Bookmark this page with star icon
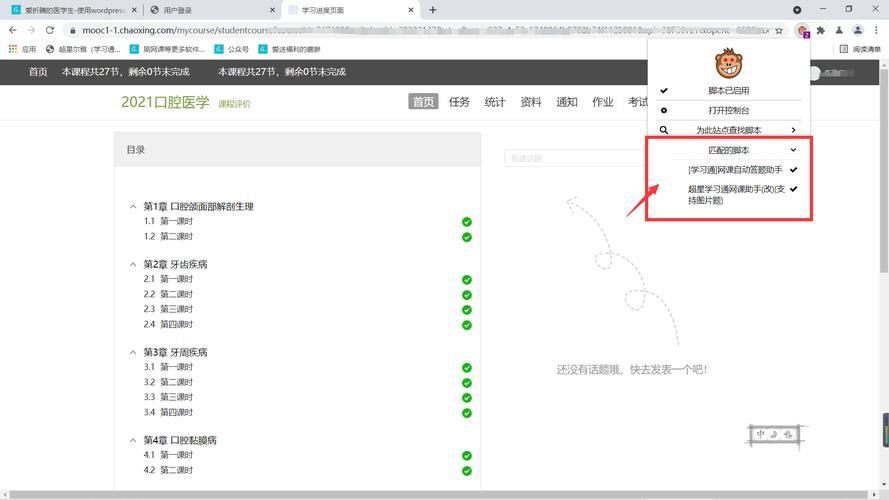Screen dimensions: 889x500 (x=779, y=31)
